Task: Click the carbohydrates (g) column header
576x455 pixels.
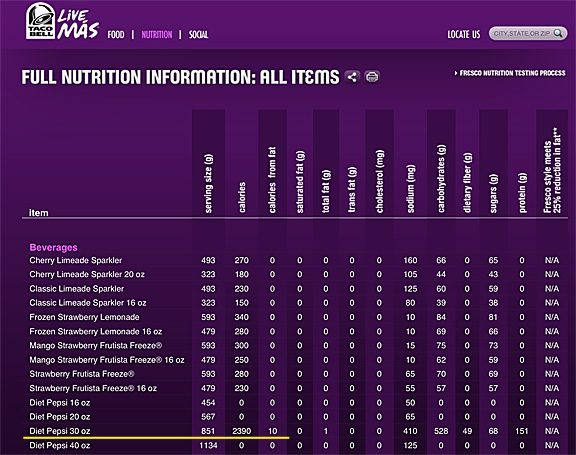Action: 441,178
